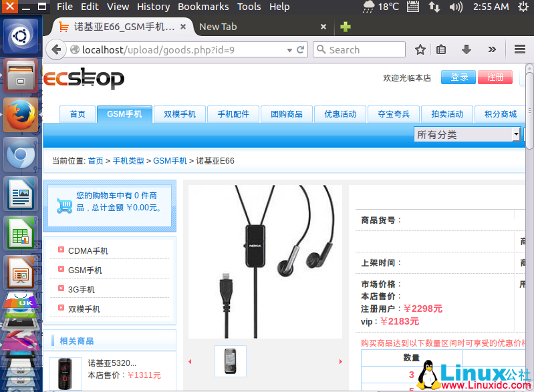The height and width of the screenshot is (392, 534).
Task: Reload the page with the refresh icon
Action: pos(300,50)
